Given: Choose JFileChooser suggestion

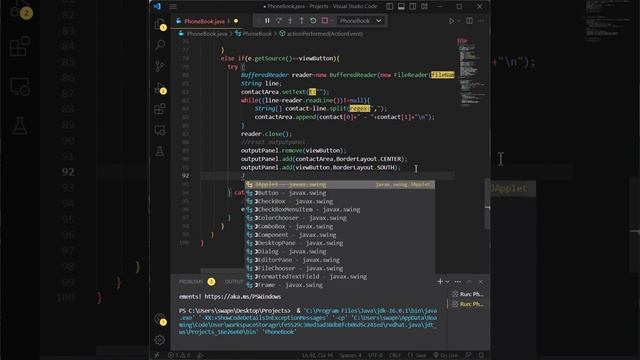Looking at the screenshot, I should click(x=340, y=268).
